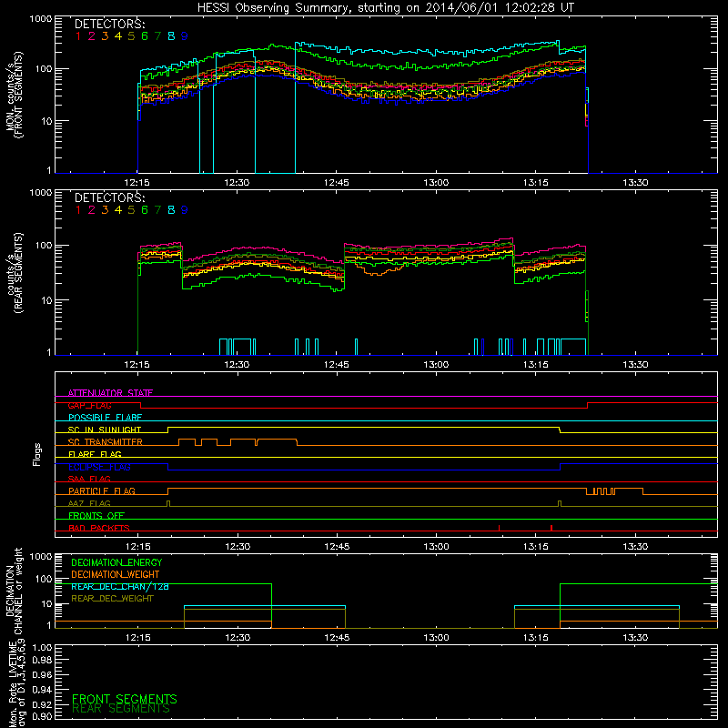Click the 13:30 tick label under front segments plot

coord(635,183)
